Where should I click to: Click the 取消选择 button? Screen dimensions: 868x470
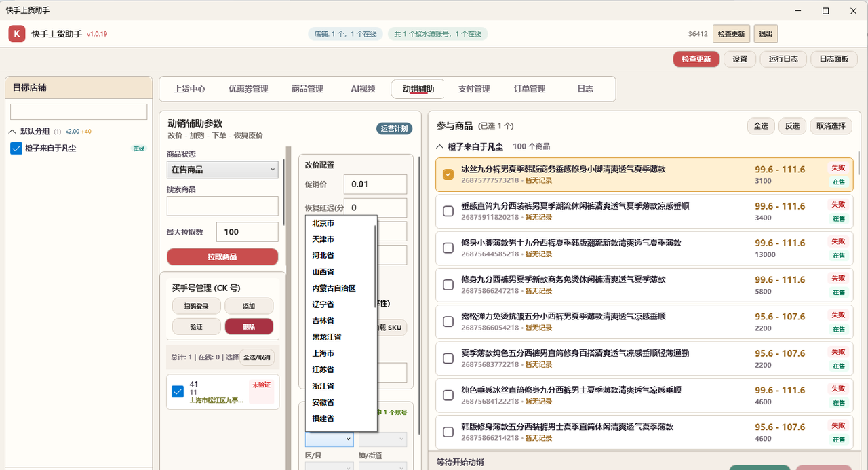pyautogui.click(x=831, y=126)
